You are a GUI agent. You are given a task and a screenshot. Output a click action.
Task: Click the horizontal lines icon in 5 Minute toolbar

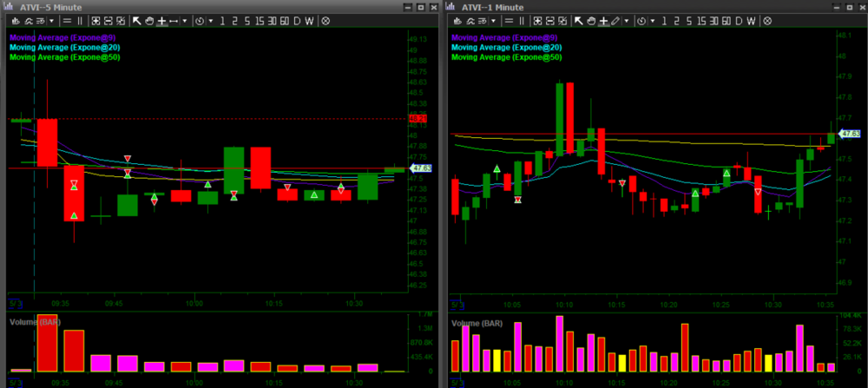coord(66,20)
